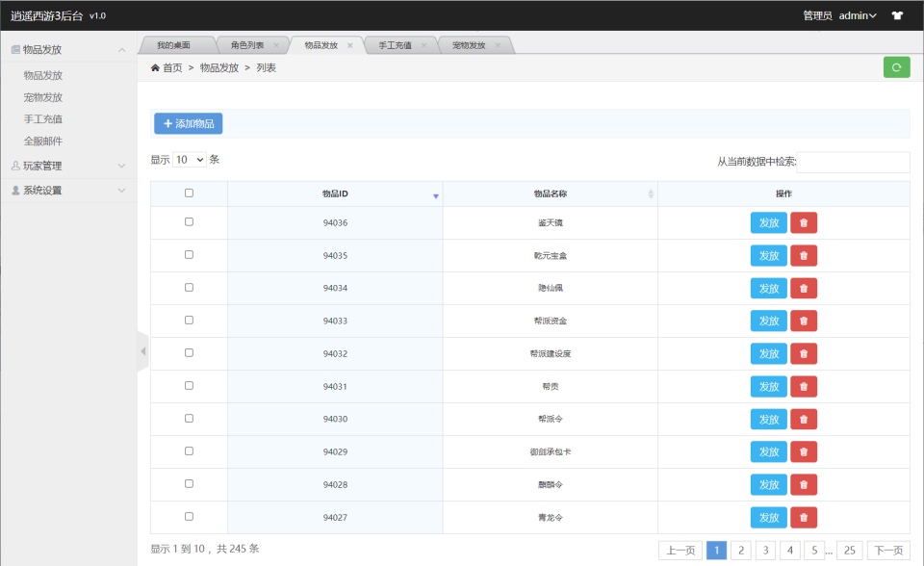Image resolution: width=924 pixels, height=566 pixels.
Task: Click trash icon for item 94027
Action: point(804,518)
